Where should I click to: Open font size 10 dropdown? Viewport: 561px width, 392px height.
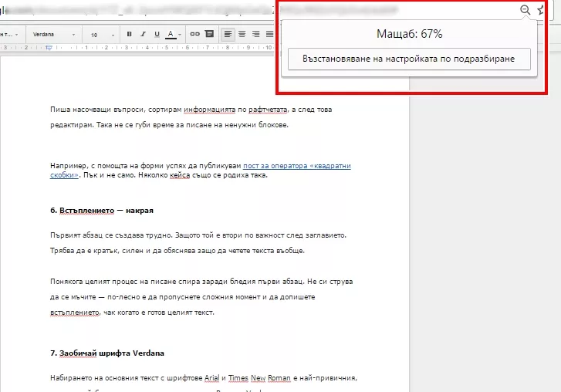(102, 35)
